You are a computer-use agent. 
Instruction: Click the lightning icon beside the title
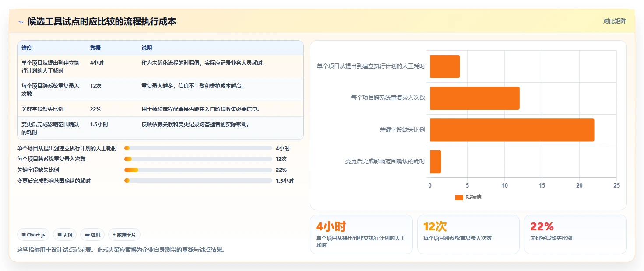pyautogui.click(x=21, y=22)
